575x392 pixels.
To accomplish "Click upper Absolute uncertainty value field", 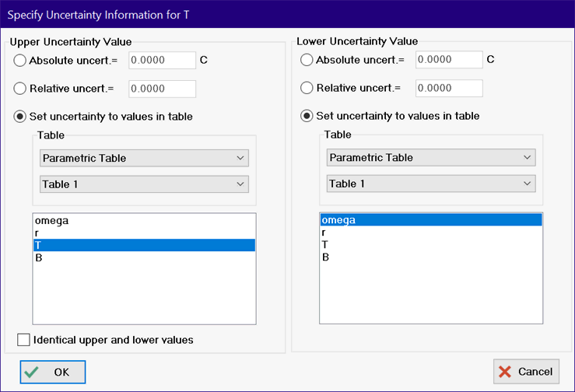I will [162, 61].
